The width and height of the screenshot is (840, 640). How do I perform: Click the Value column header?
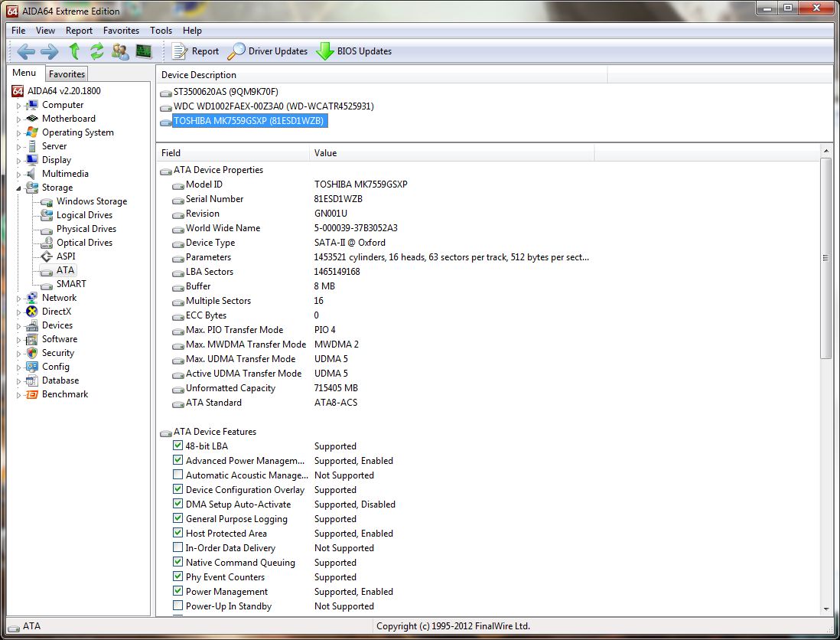pos(451,153)
